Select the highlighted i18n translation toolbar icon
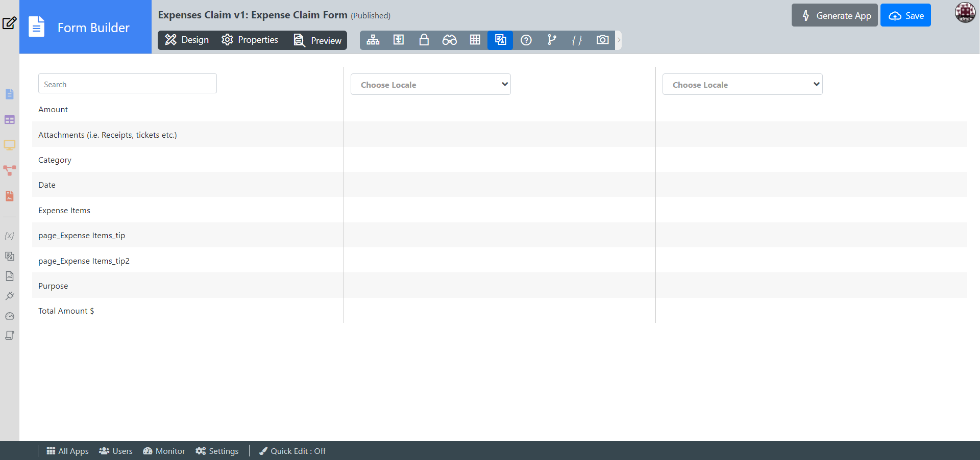The image size is (980, 460). coord(500,40)
